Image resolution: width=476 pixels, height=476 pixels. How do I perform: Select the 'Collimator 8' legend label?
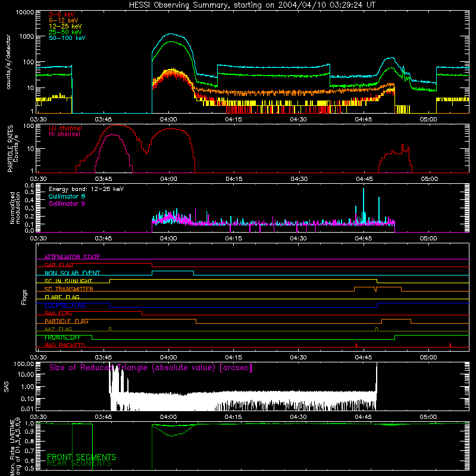(67, 196)
